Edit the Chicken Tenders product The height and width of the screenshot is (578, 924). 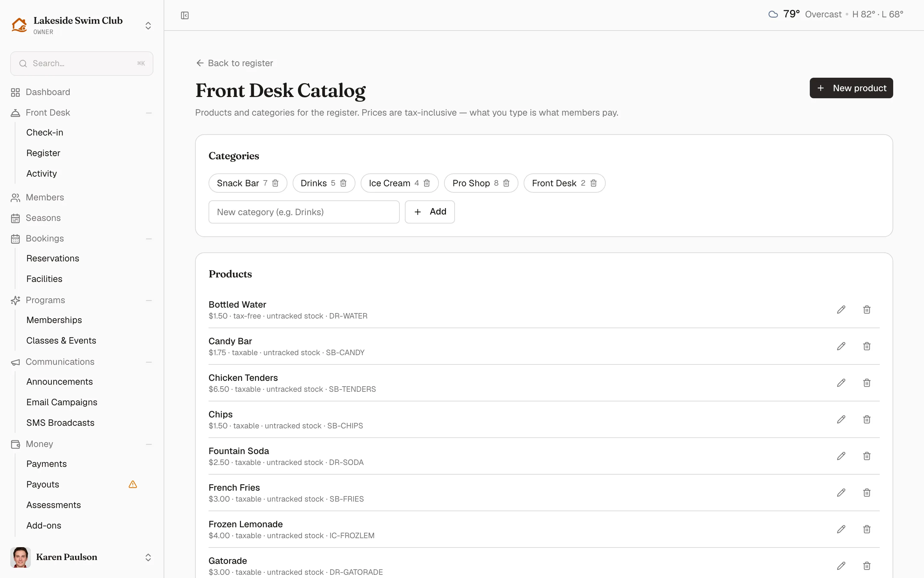click(841, 383)
